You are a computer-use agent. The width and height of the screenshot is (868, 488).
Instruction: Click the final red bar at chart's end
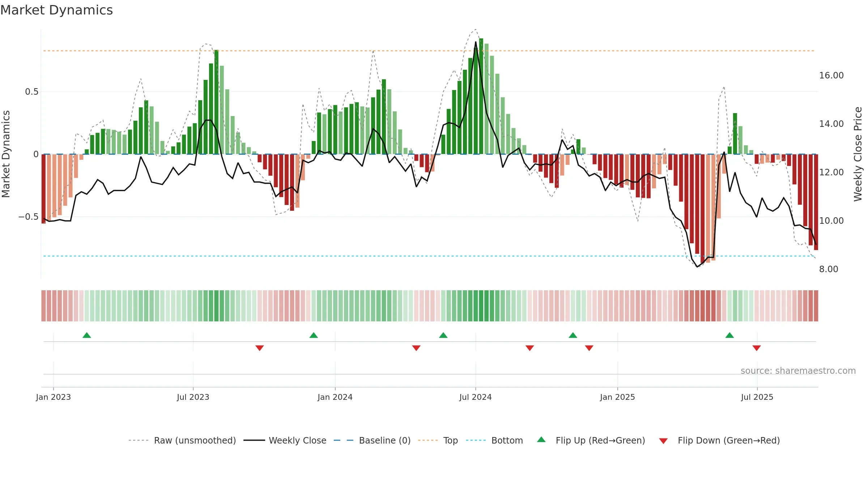tap(816, 202)
